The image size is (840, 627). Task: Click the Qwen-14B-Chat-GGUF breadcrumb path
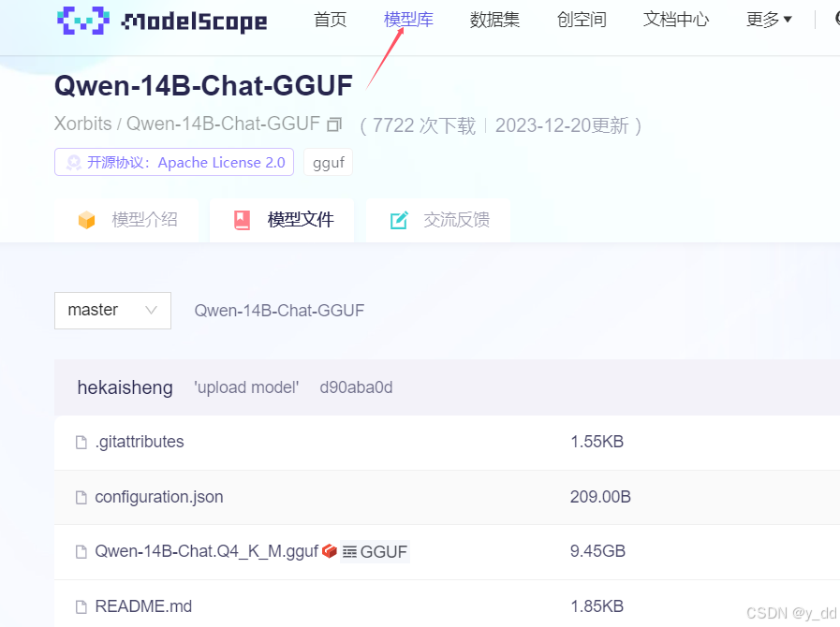279,311
